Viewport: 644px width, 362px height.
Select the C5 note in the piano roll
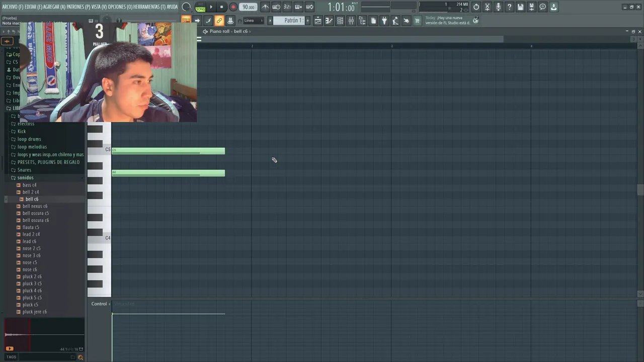pos(168,151)
